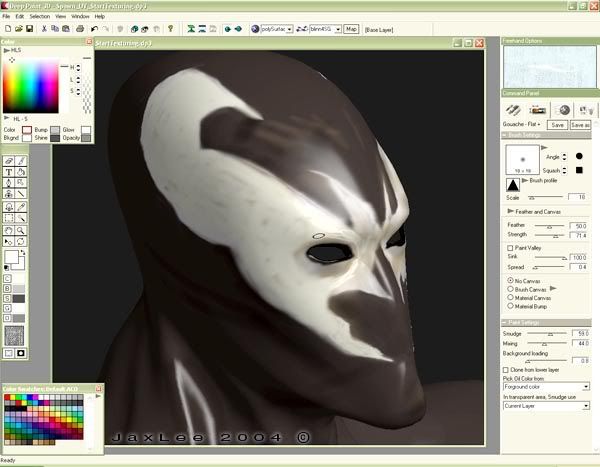
Task: Open the Edit menu
Action: [20, 16]
